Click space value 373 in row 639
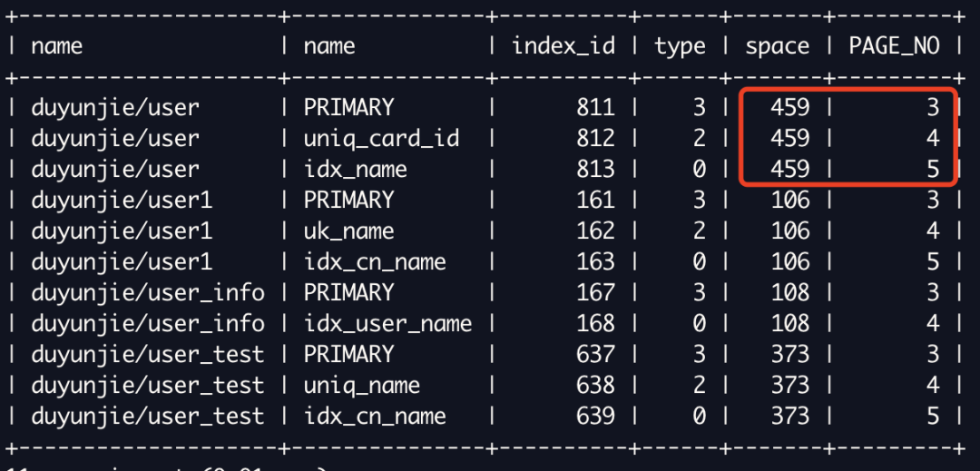 790,417
